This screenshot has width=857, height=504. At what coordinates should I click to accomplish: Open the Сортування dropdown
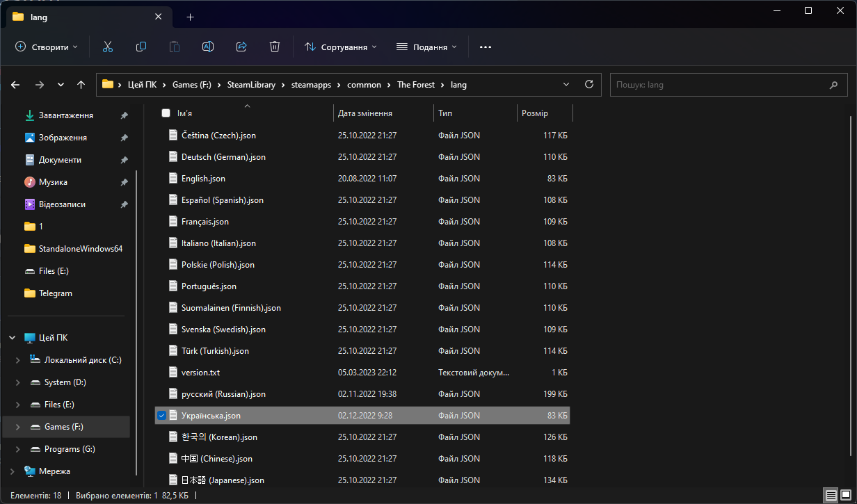[341, 47]
